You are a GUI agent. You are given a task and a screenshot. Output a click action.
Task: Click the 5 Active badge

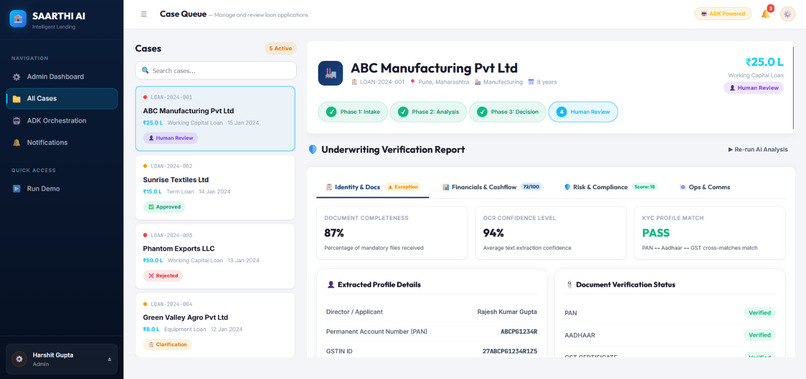[x=281, y=48]
